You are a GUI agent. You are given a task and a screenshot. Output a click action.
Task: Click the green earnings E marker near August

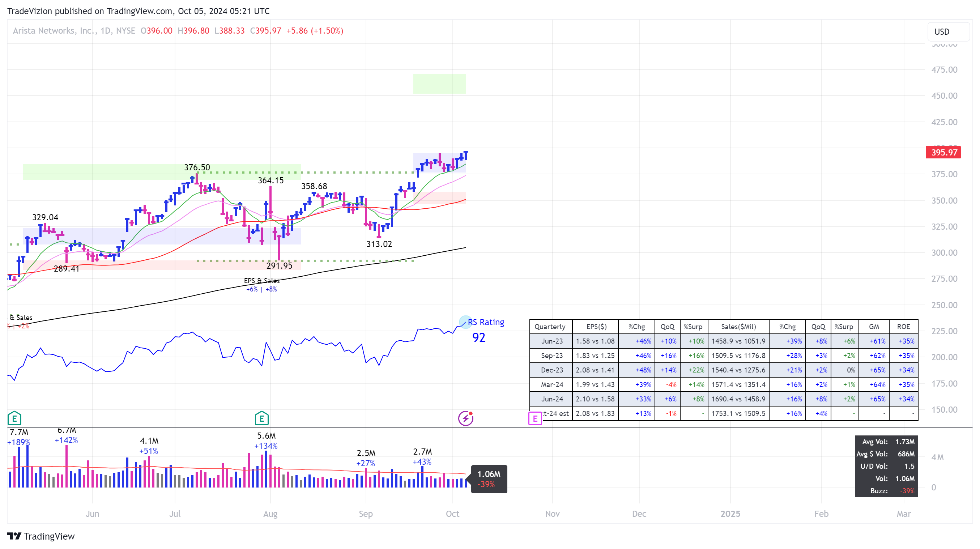pos(261,418)
